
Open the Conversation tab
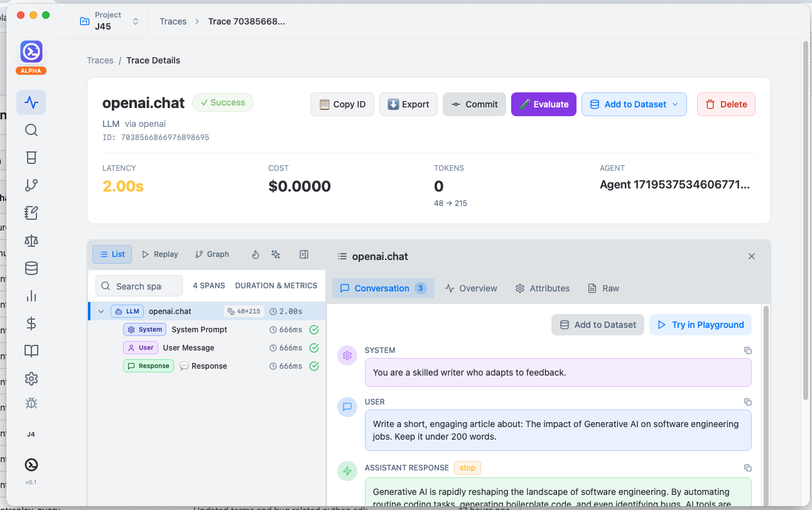(x=383, y=288)
